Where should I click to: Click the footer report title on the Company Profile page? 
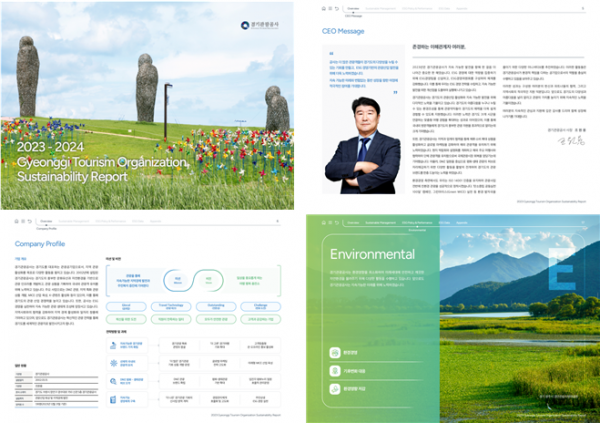coord(246,415)
